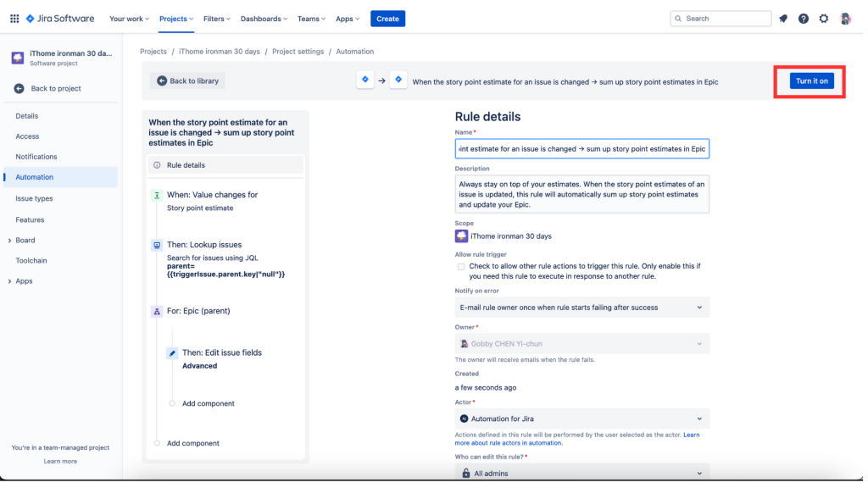The image size is (868, 488).
Task: Click the Back to project arrow icon
Action: point(19,88)
